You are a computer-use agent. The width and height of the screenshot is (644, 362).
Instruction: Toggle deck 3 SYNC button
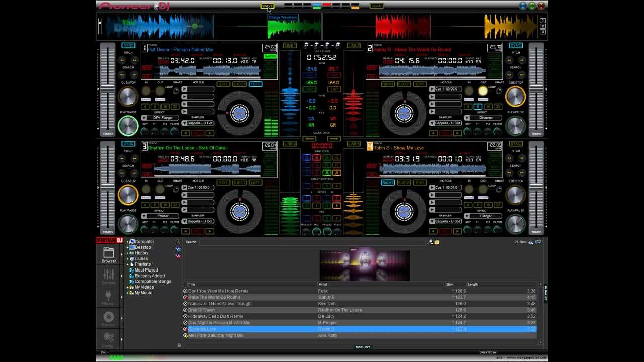tap(128, 144)
